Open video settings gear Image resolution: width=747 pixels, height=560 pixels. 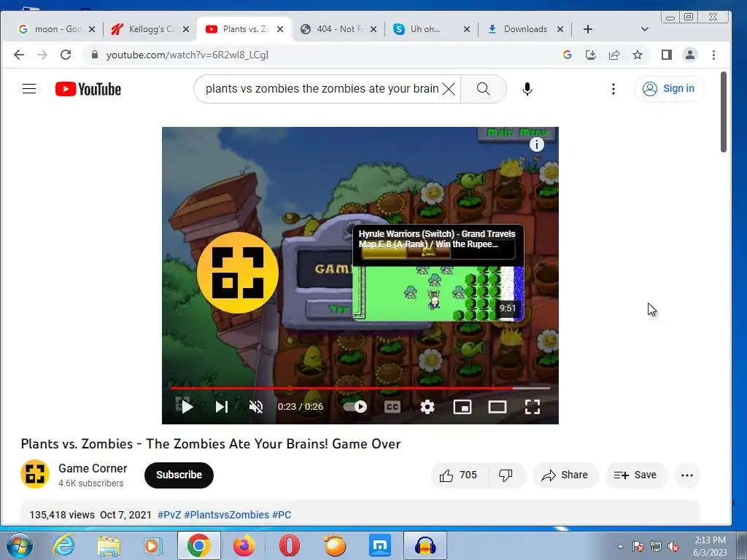[427, 407]
